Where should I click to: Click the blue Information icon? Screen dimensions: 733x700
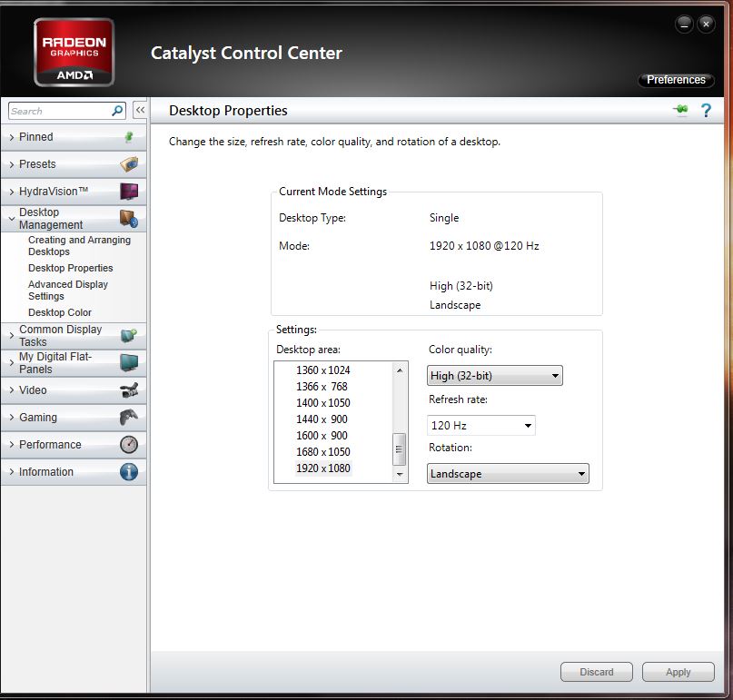[x=129, y=472]
